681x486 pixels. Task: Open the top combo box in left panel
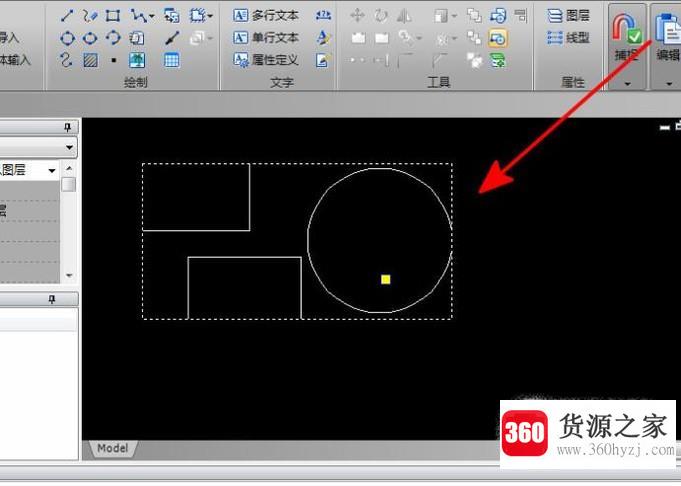click(x=38, y=147)
